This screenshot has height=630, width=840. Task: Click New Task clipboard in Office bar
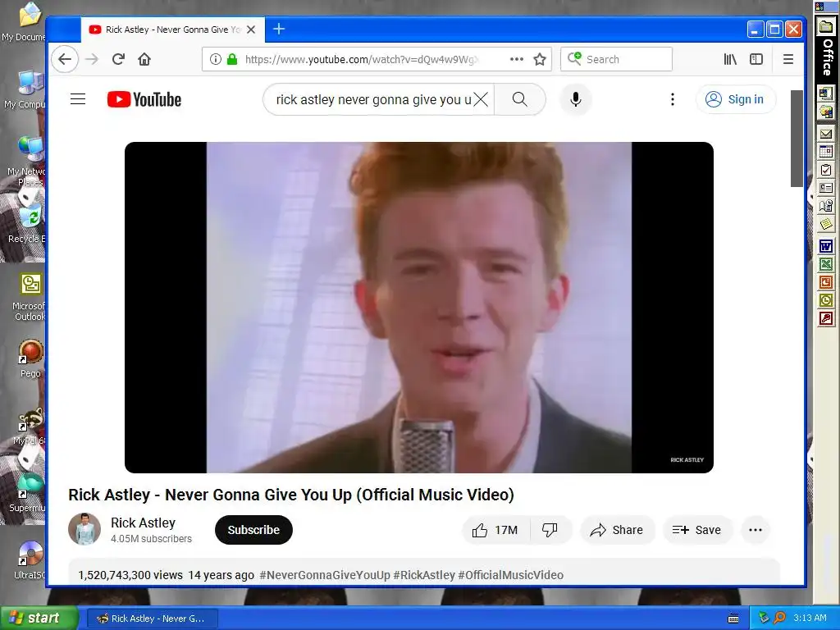[826, 170]
